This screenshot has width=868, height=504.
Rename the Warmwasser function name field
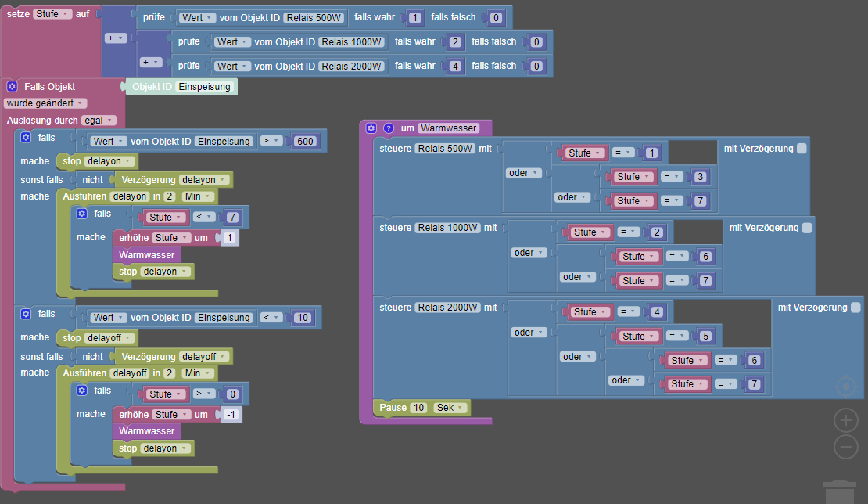448,128
